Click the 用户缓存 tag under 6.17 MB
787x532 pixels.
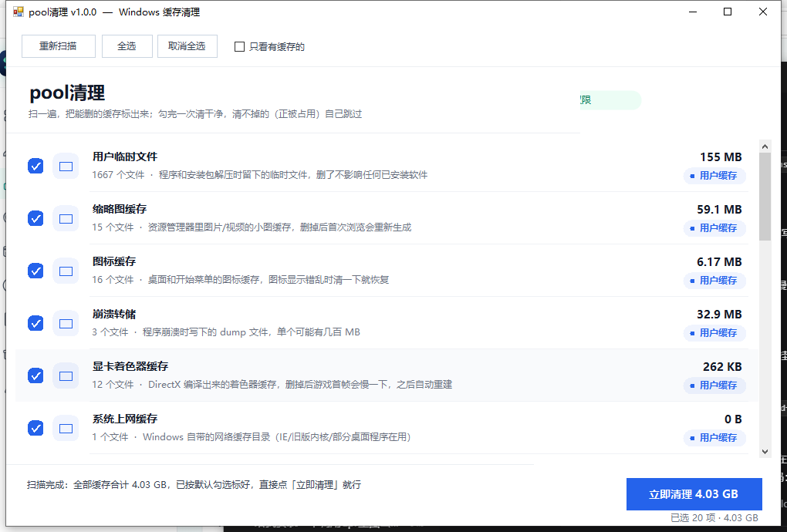pyautogui.click(x=714, y=281)
